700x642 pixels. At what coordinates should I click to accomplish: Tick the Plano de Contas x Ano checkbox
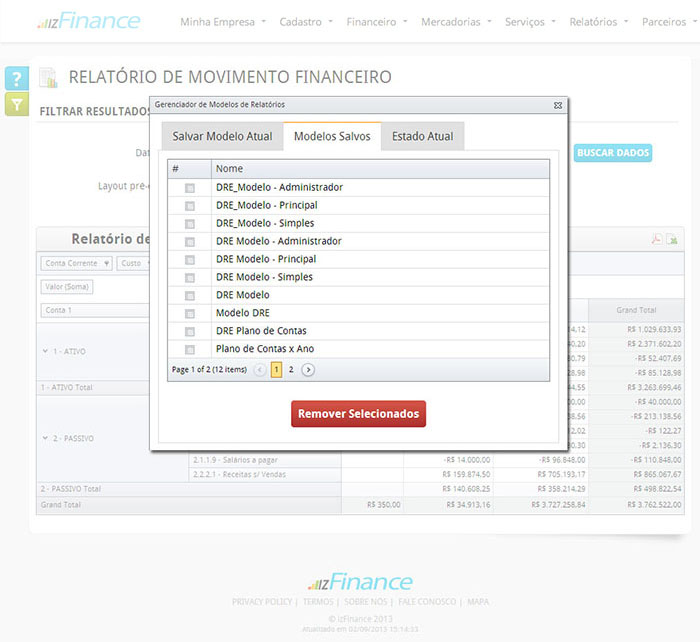point(190,349)
